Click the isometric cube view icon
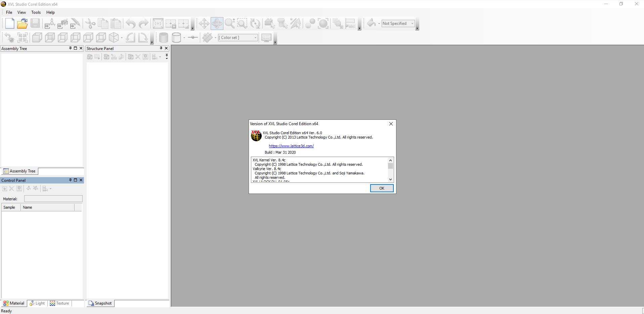This screenshot has height=314, width=644. click(114, 38)
